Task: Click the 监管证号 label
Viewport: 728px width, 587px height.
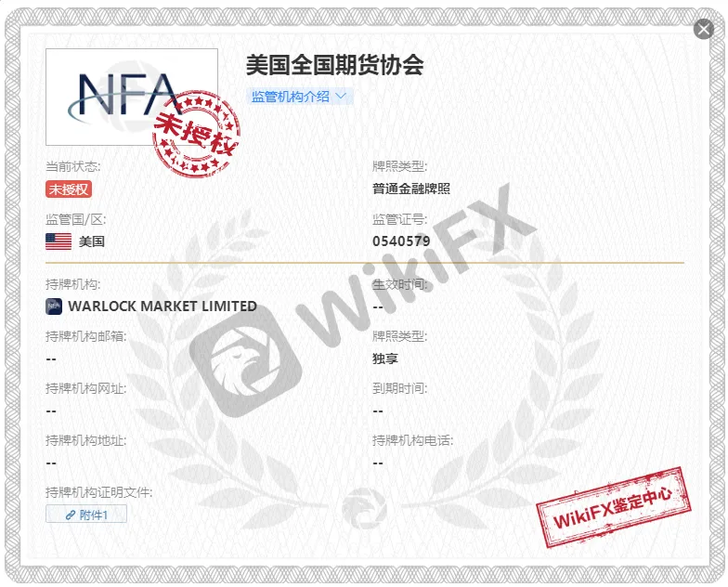Action: 399,219
